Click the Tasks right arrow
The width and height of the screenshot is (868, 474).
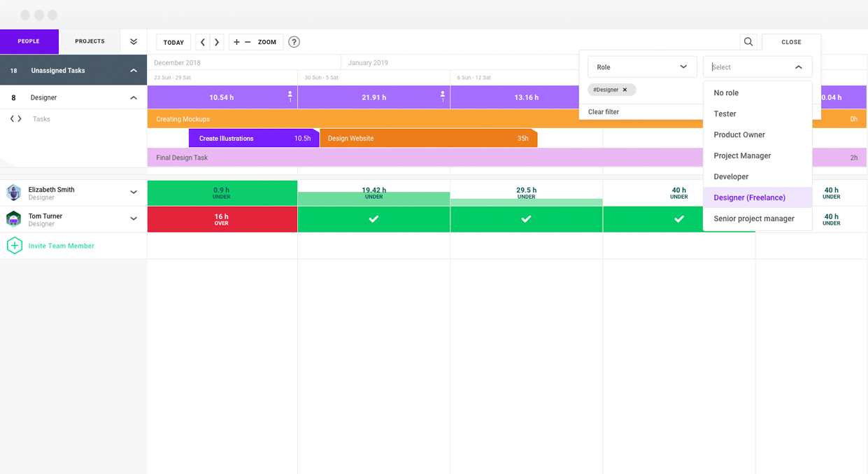point(20,119)
